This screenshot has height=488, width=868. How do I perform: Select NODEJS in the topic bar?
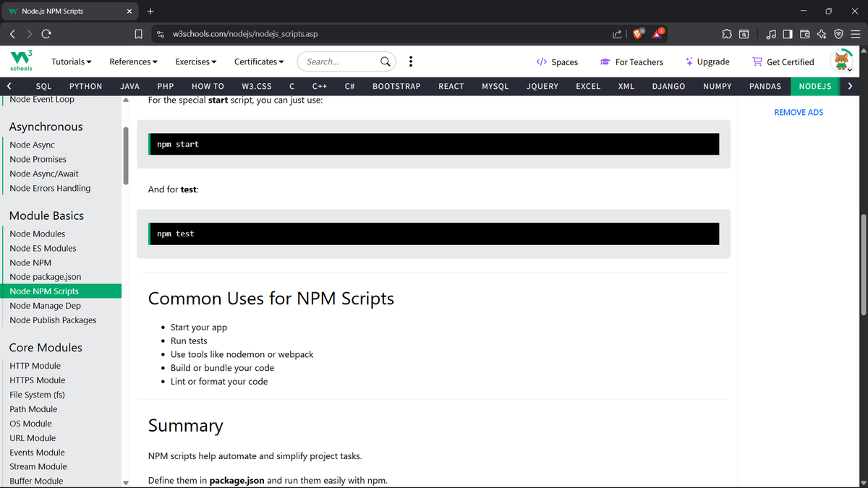point(815,86)
